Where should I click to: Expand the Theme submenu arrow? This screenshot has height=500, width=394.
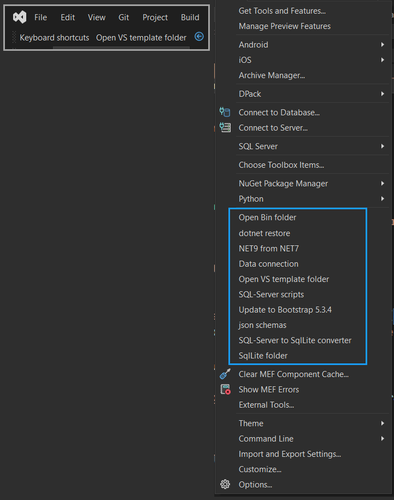tap(382, 423)
